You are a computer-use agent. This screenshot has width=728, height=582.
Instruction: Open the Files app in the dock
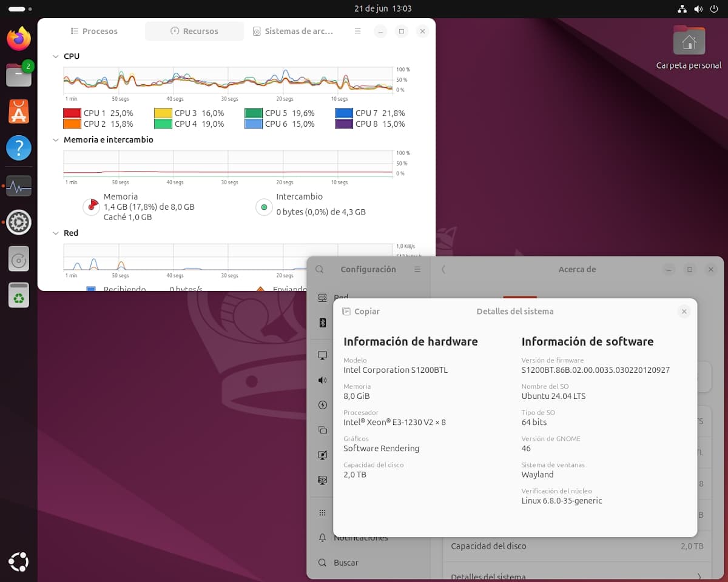tap(19, 75)
